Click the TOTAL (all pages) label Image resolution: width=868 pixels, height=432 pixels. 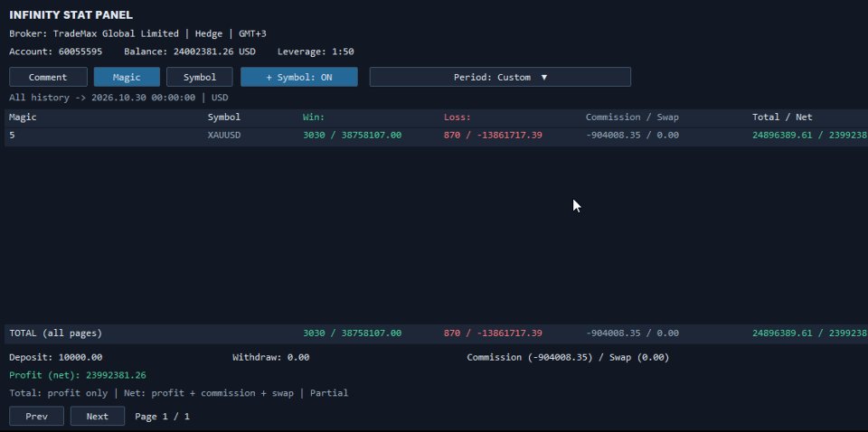55,333
